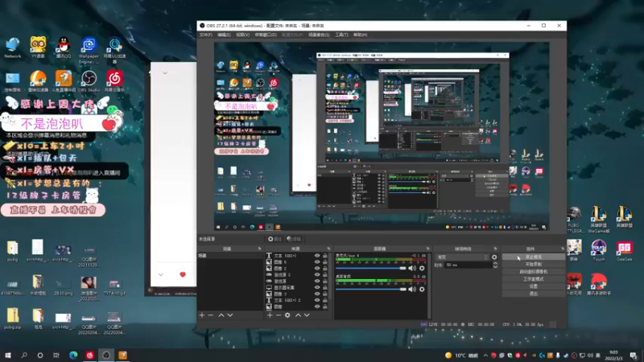Image resolution: width=644 pixels, height=362 pixels.
Task: Pop out the Sources dock via its header icon
Action: [x=328, y=249]
